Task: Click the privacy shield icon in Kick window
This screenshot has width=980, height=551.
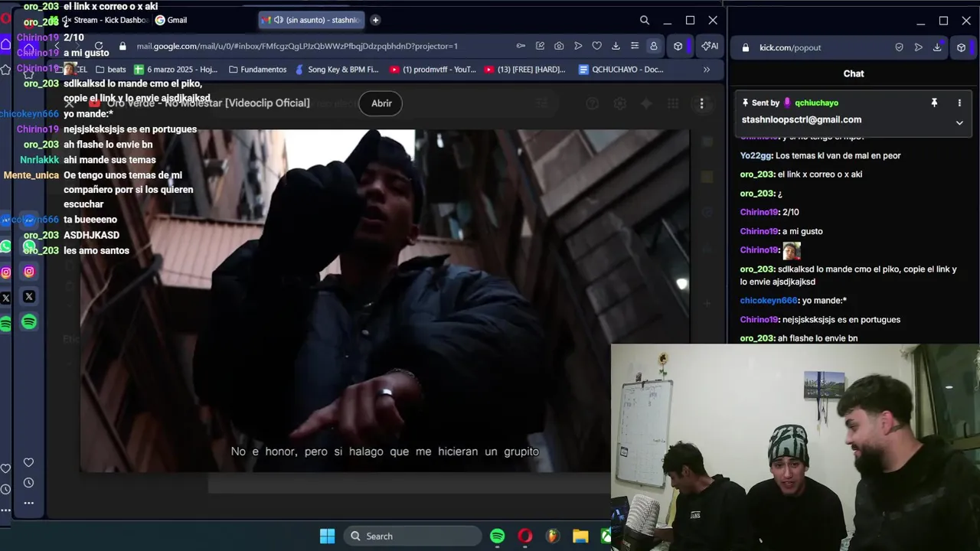Action: point(899,47)
